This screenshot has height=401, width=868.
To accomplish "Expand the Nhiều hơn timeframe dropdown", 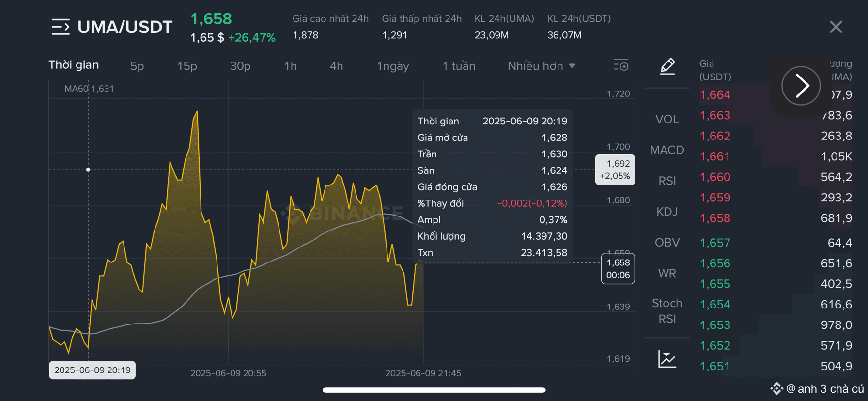I will point(542,66).
